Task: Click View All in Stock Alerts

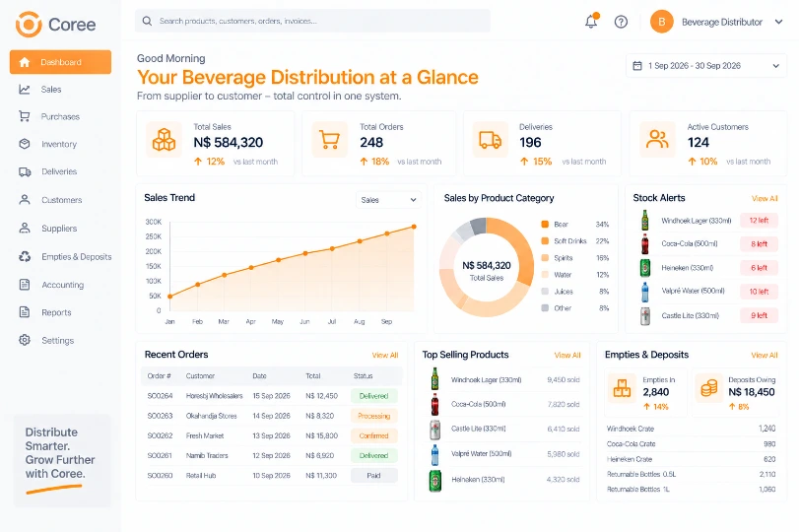Action: pyautogui.click(x=765, y=198)
